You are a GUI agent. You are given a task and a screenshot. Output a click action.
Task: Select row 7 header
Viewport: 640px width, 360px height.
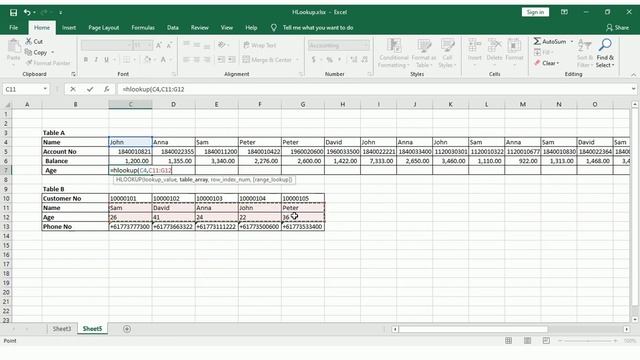(x=6, y=170)
